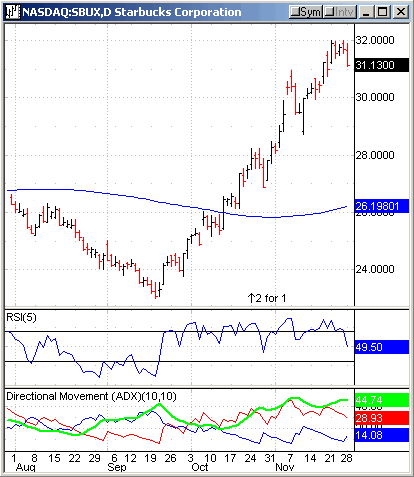The image size is (414, 477).
Task: Maximize the SBUX chart window
Action: 383,12
